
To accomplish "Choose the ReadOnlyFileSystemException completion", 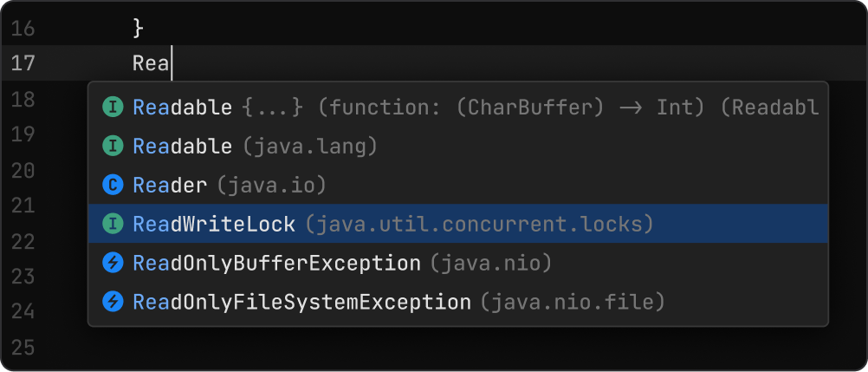I will (301, 302).
